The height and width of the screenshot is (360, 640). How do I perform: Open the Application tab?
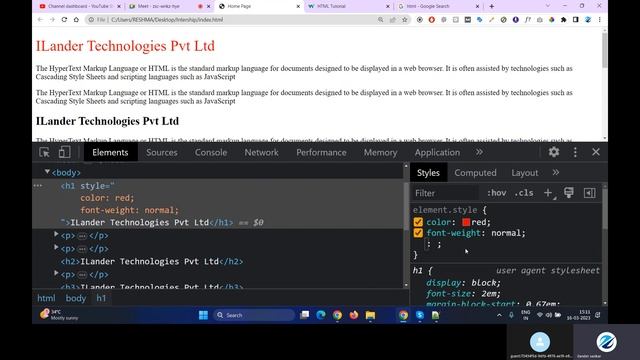tap(437, 152)
